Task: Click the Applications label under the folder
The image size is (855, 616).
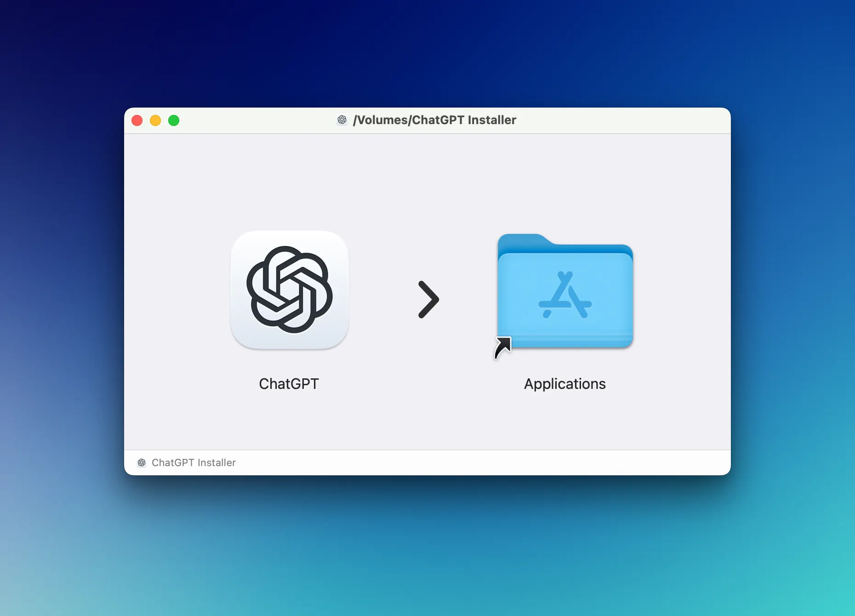Action: [x=565, y=384]
